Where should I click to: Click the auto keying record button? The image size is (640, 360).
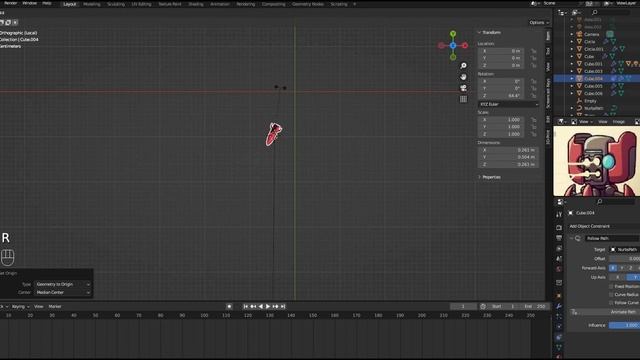click(x=229, y=307)
